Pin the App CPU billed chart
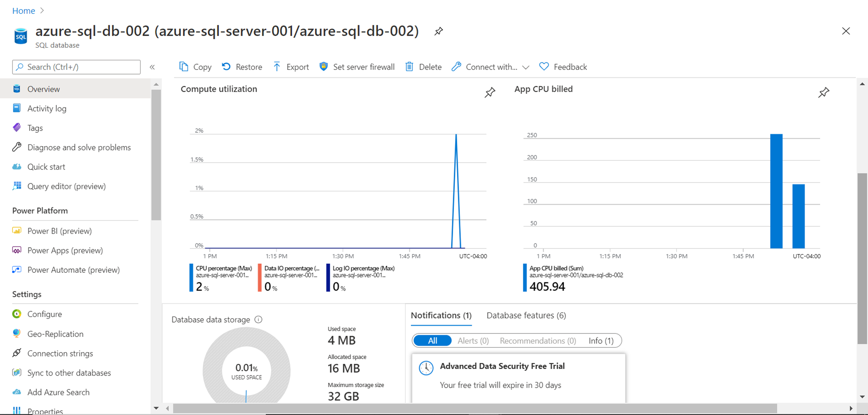 pos(823,92)
